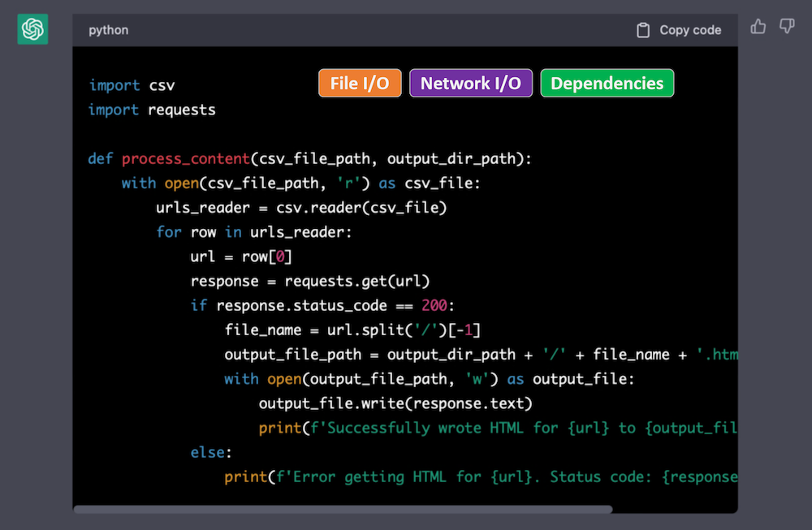Select the python language label
812x530 pixels.
point(108,30)
